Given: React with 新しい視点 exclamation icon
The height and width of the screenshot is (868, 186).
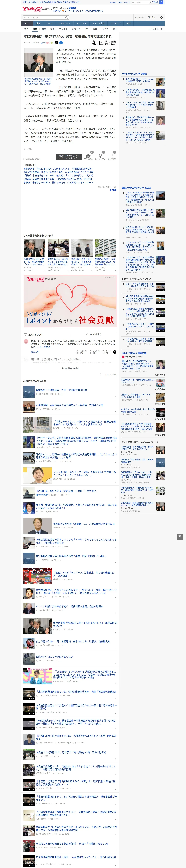Looking at the screenshot, I should pos(112,156).
